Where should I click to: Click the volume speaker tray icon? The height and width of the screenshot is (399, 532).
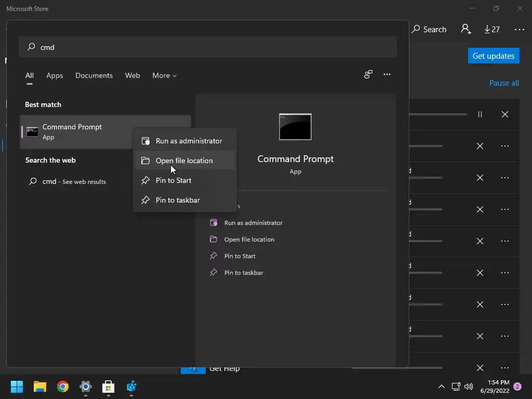[469, 387]
